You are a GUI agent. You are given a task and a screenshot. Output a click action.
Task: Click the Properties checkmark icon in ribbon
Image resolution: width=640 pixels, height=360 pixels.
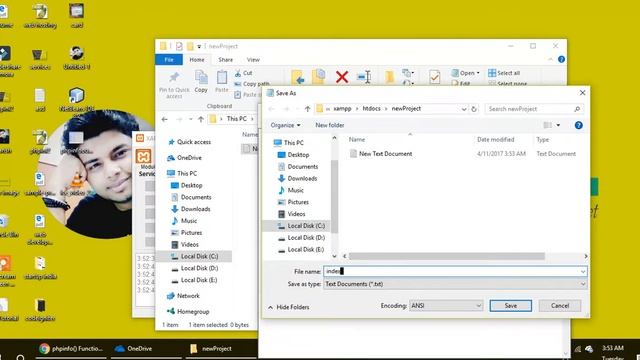435,77
